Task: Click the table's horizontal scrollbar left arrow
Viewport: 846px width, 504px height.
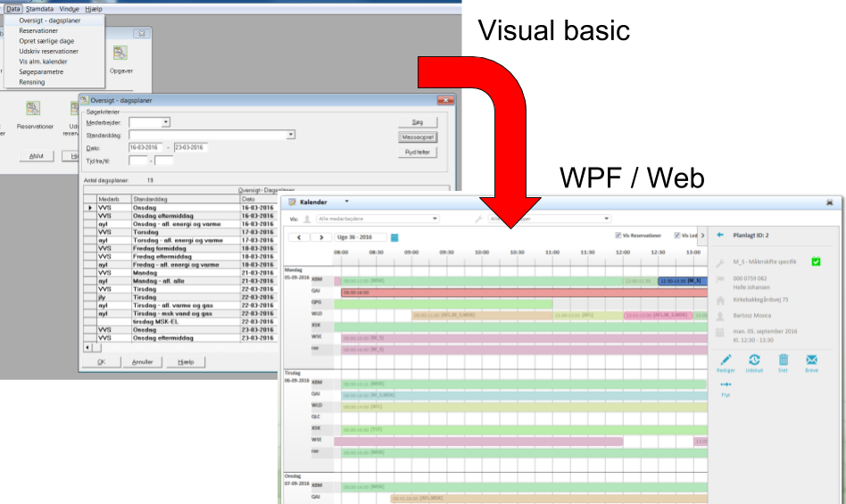Action: [x=87, y=347]
